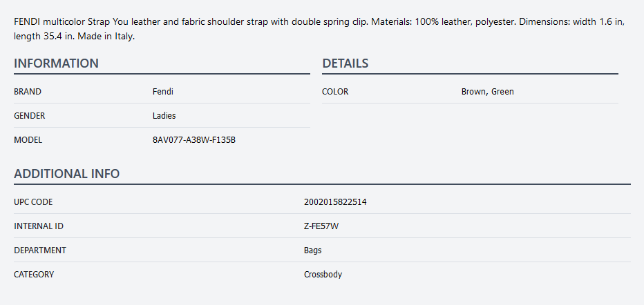The height and width of the screenshot is (305, 644).
Task: Click the GENDER row label
Action: coord(30,116)
